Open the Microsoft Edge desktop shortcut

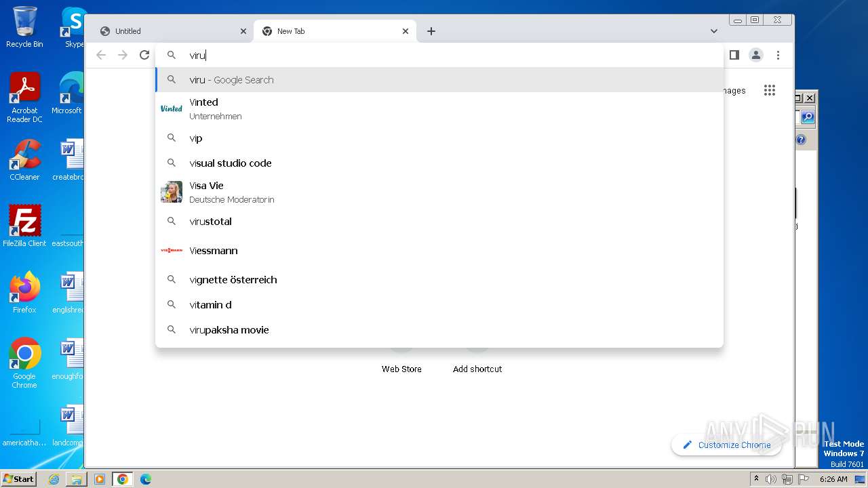click(68, 94)
